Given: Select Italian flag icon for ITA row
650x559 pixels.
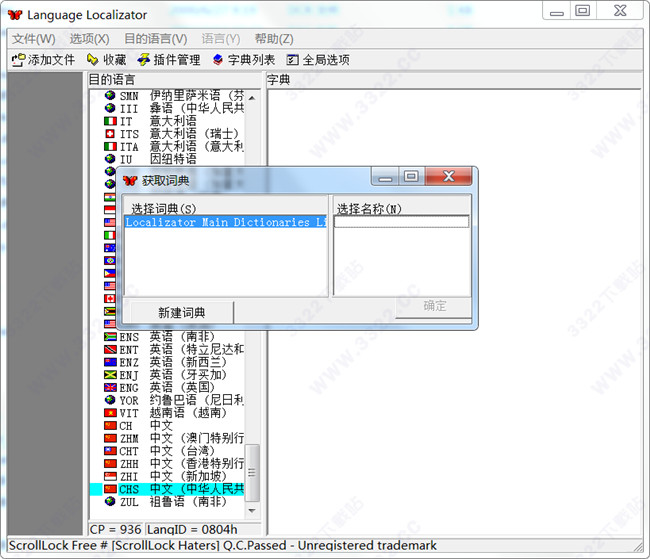Looking at the screenshot, I should click(110, 147).
